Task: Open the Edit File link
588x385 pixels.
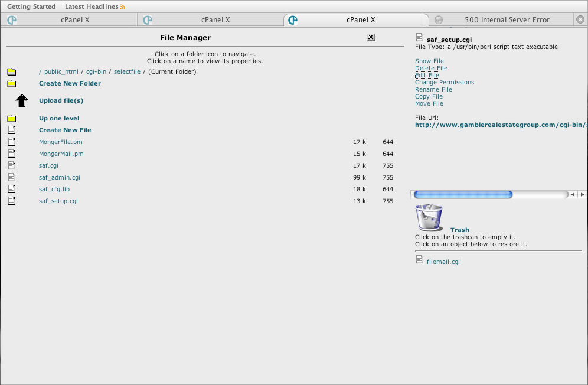Action: (427, 76)
